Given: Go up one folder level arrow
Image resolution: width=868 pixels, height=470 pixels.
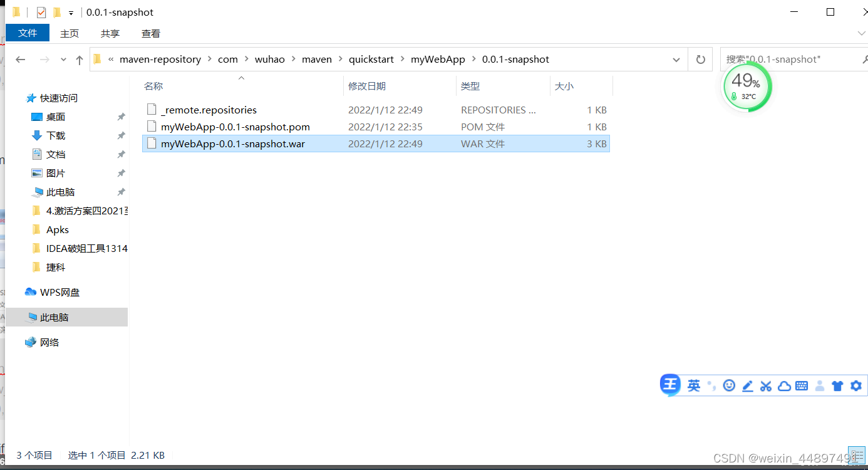Looking at the screenshot, I should pyautogui.click(x=79, y=60).
